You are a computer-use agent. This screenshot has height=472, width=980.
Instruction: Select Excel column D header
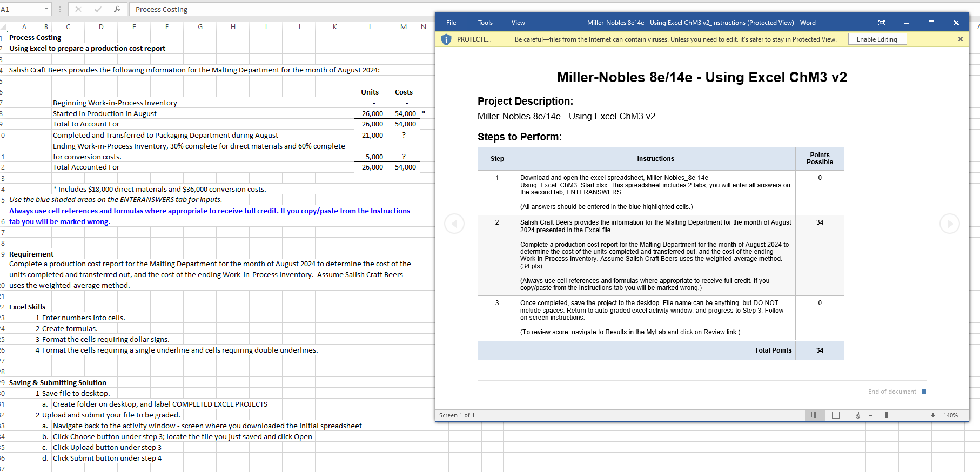101,26
